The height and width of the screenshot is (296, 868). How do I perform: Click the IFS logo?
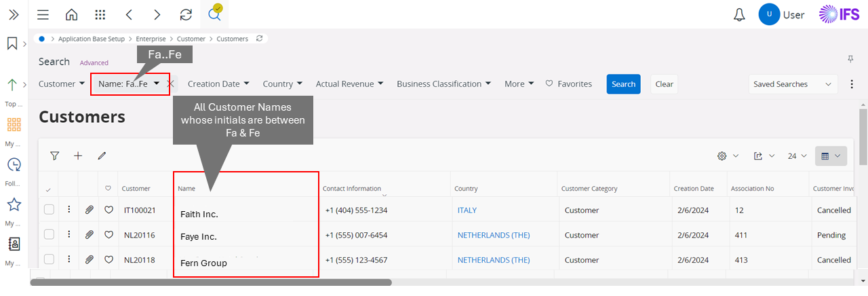coord(840,14)
